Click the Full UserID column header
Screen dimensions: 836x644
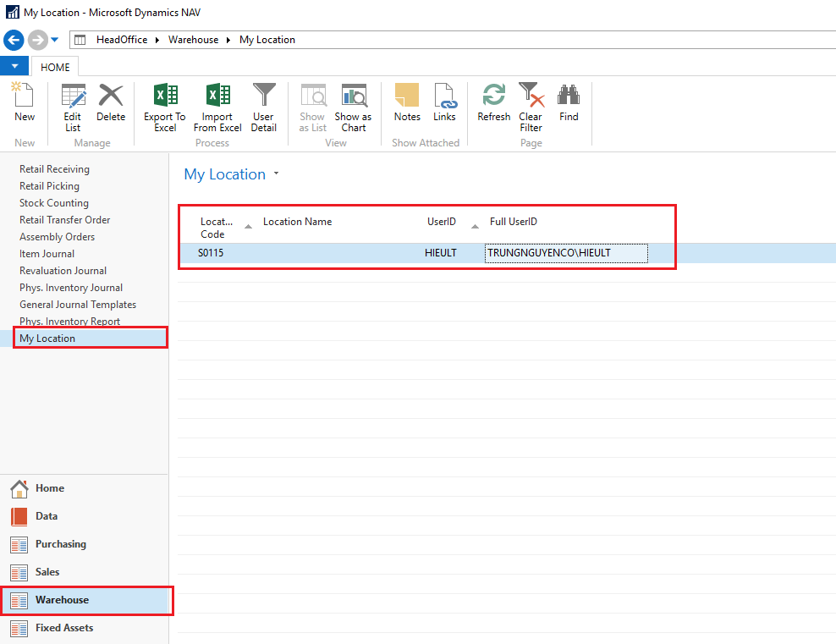tap(514, 222)
